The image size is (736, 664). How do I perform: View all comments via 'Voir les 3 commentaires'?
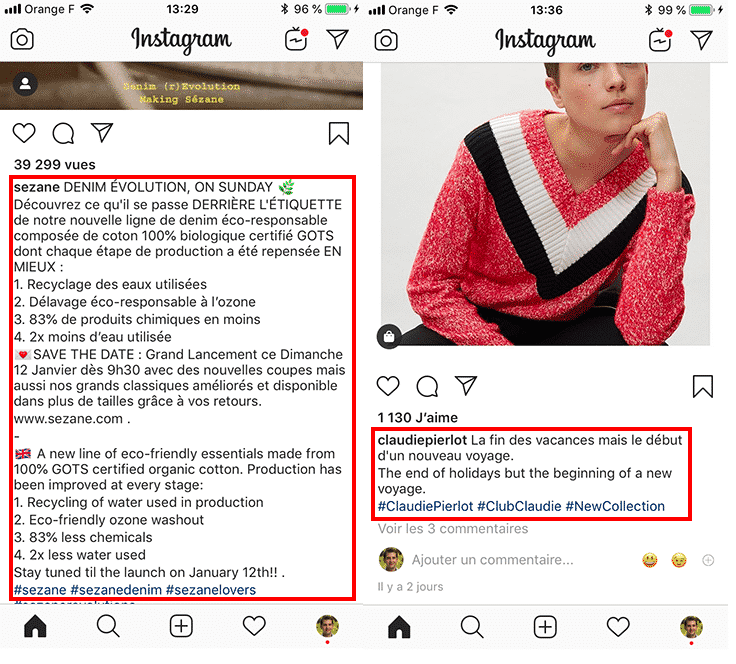pyautogui.click(x=453, y=528)
